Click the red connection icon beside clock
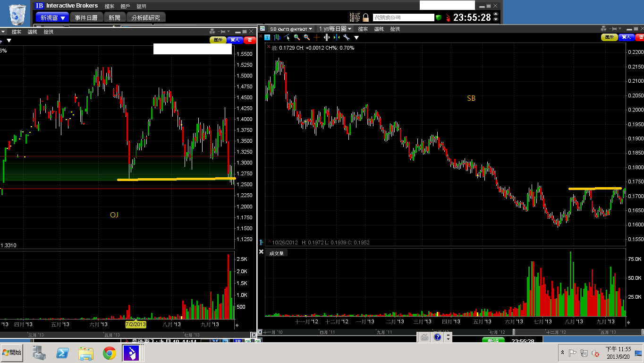644x363 pixels. coord(448,18)
